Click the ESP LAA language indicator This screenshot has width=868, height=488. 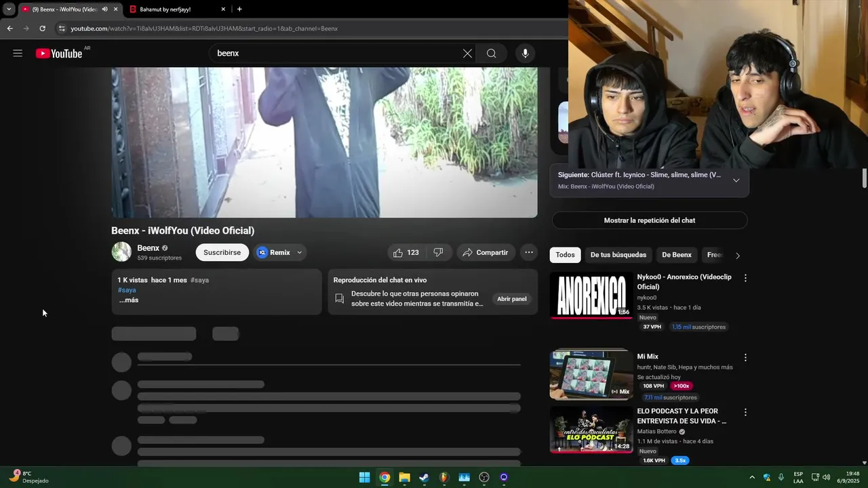[x=798, y=477]
